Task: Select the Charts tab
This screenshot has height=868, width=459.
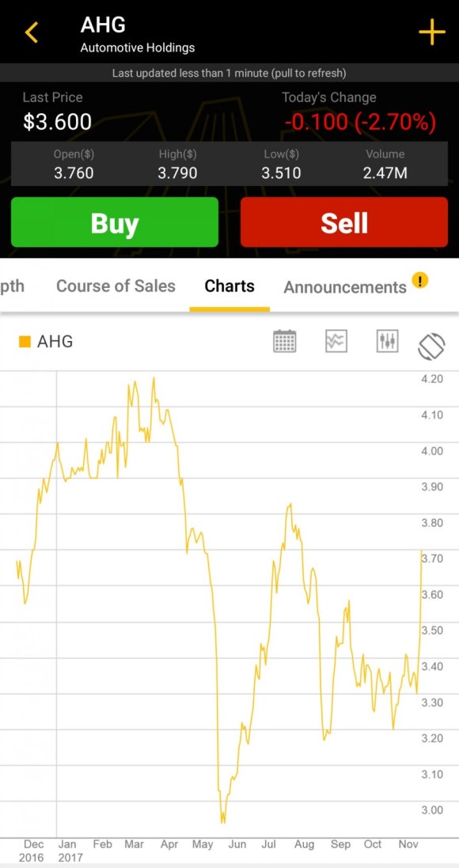Action: [x=229, y=286]
